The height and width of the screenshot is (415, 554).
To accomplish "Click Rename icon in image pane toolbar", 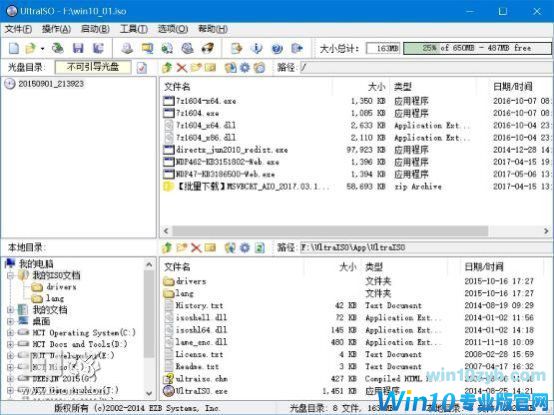I will click(210, 67).
